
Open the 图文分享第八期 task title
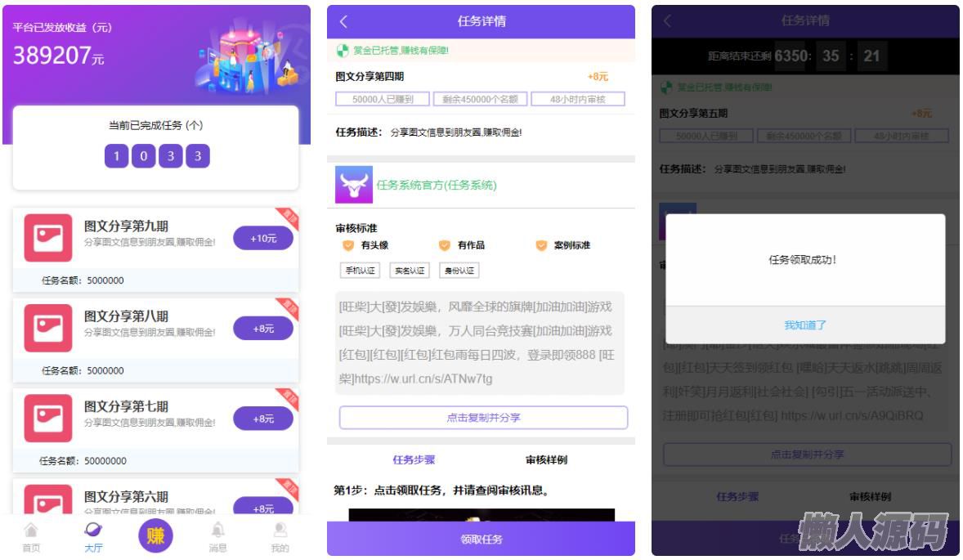click(127, 316)
